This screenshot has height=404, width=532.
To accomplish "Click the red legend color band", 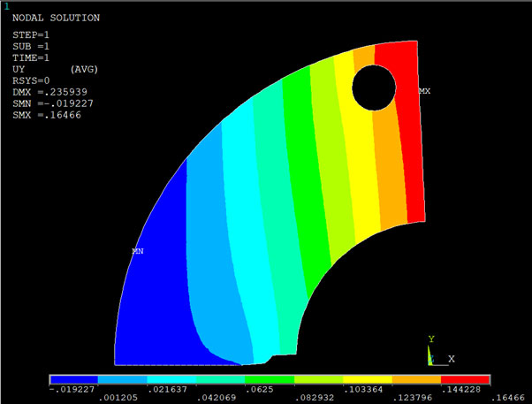I will (x=465, y=379).
